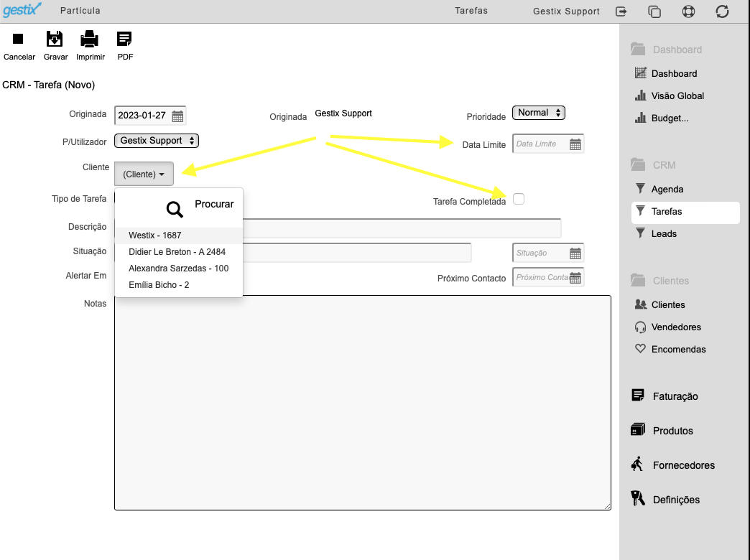
Task: Open calendar icon for Situação date
Action: (575, 253)
